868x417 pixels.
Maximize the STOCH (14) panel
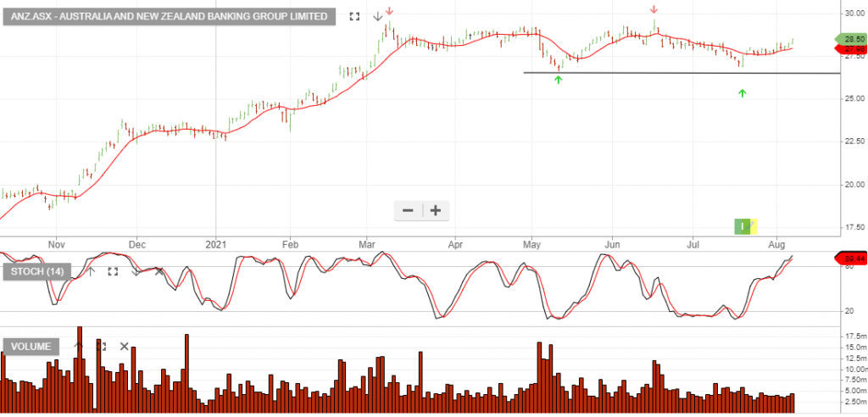point(113,271)
